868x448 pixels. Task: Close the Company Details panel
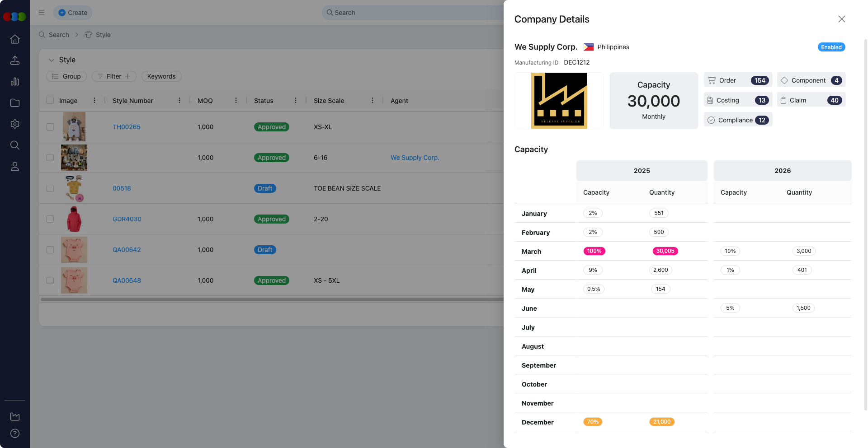841,19
